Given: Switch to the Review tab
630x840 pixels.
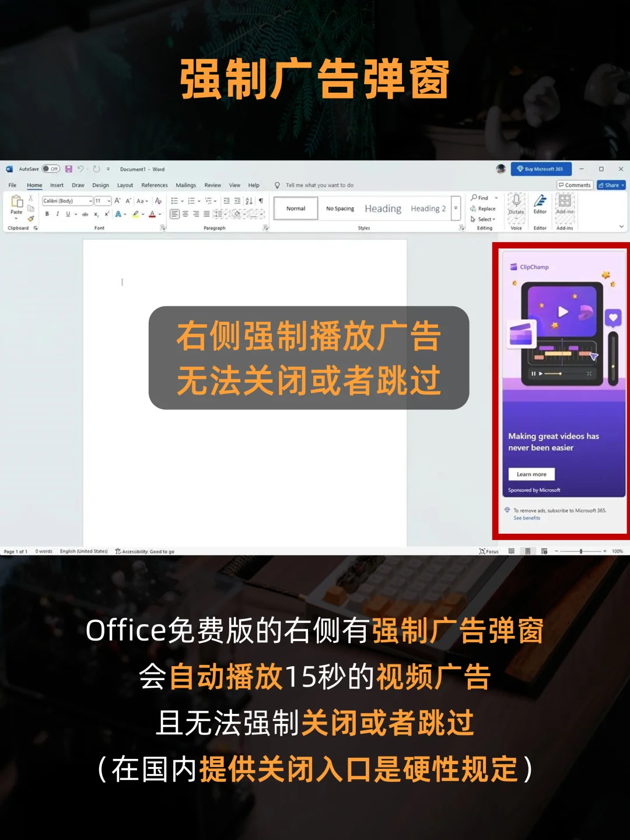Looking at the screenshot, I should (x=213, y=185).
